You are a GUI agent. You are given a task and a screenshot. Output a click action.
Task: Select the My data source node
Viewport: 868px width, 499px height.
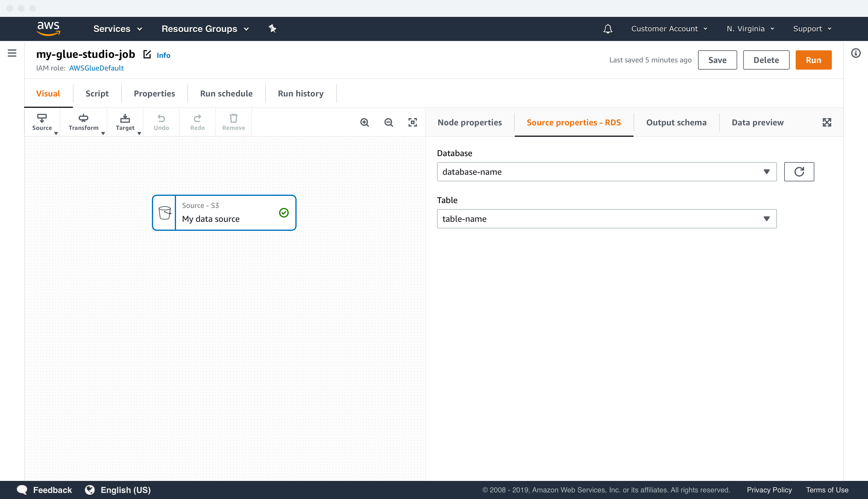point(224,213)
